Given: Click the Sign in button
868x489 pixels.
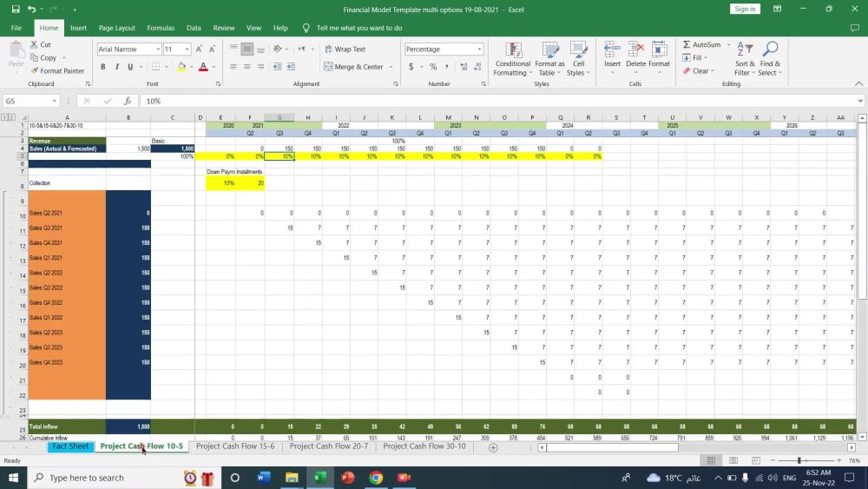Looking at the screenshot, I should coord(745,9).
